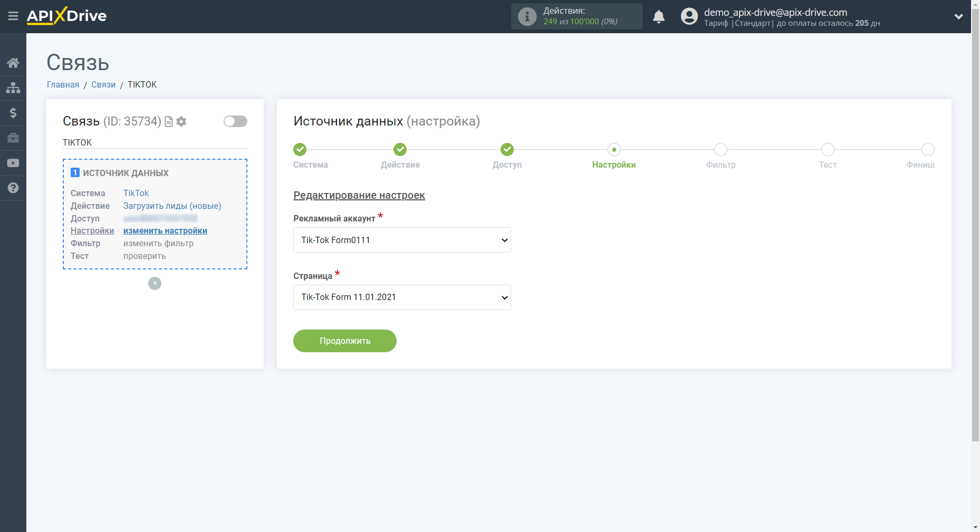This screenshot has height=532, width=980.
Task: Expand the account menu chevron
Action: 958,17
